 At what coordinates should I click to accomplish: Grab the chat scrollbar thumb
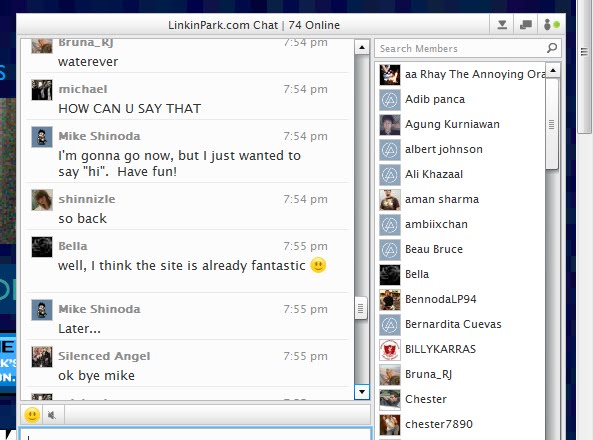361,308
